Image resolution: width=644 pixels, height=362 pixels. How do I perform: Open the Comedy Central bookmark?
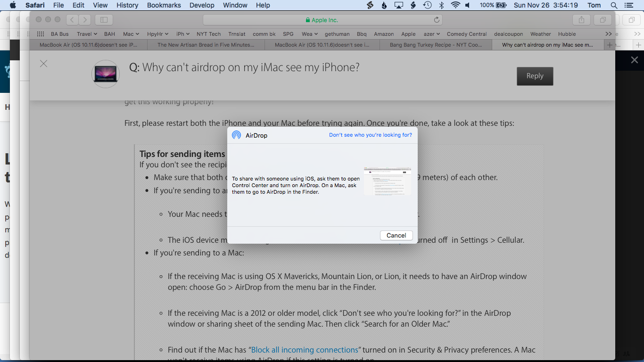[x=467, y=34]
